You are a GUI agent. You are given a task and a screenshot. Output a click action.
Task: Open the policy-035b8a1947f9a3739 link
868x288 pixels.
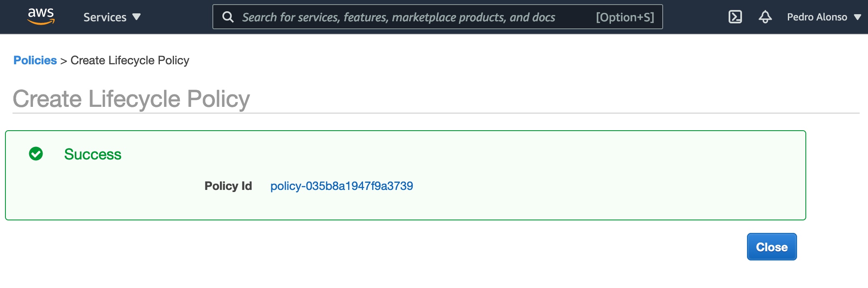[341, 186]
